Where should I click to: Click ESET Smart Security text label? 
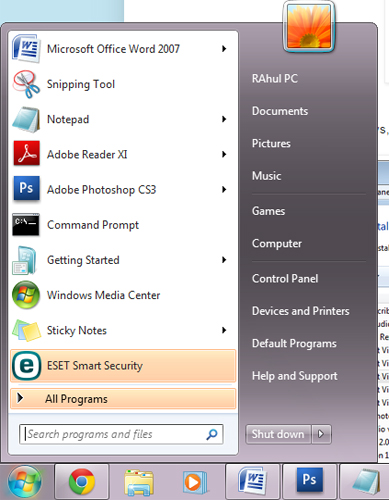pyautogui.click(x=95, y=366)
